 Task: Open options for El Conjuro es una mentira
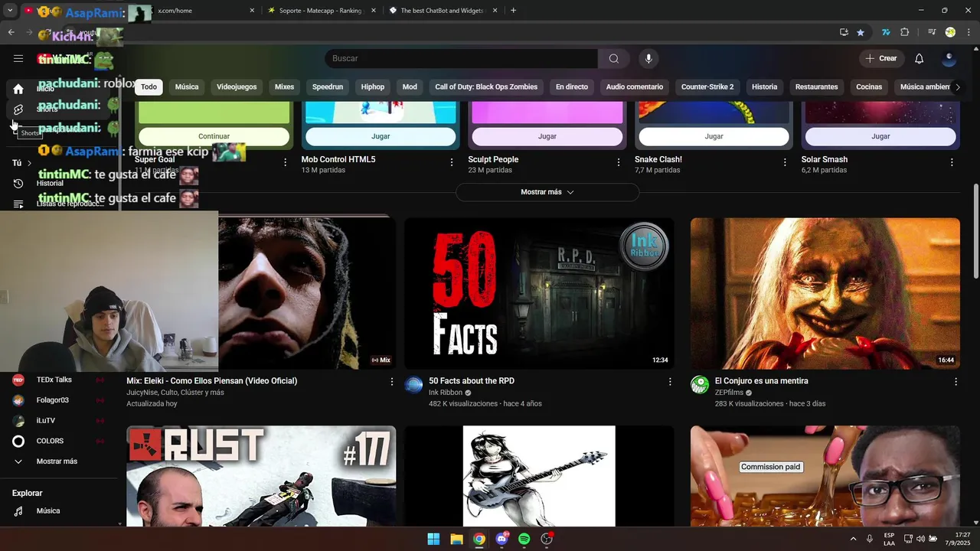pyautogui.click(x=955, y=381)
